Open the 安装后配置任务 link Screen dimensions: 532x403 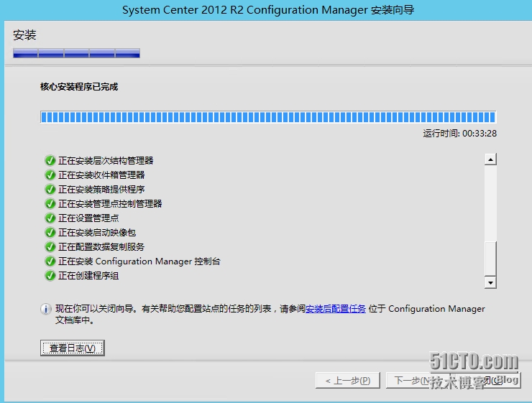click(336, 309)
